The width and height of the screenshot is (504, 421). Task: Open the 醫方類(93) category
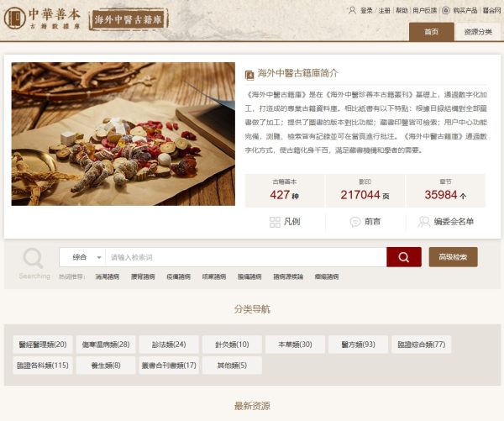358,345
